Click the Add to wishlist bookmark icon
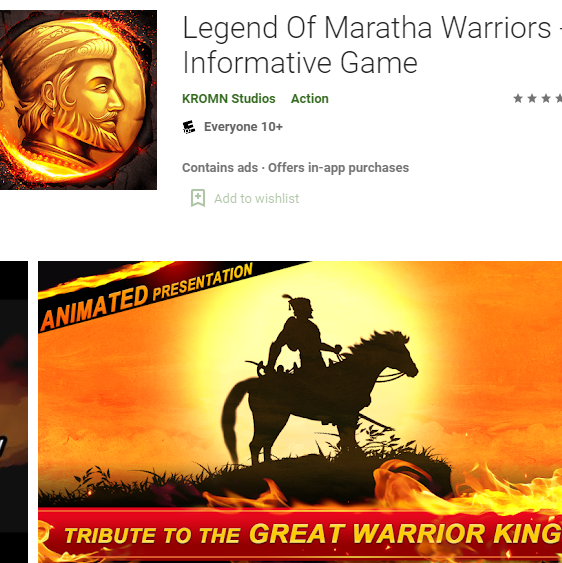Viewport: 562px width, 563px height. pos(198,198)
